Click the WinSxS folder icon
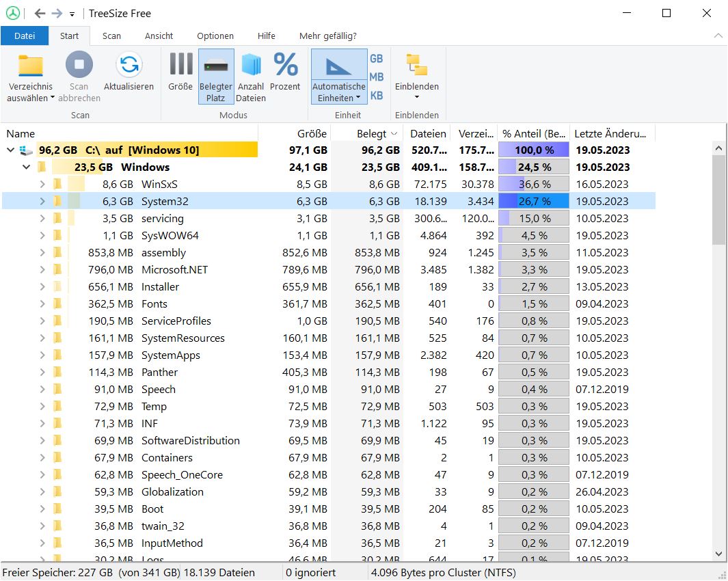This screenshot has width=728, height=581. point(57,185)
